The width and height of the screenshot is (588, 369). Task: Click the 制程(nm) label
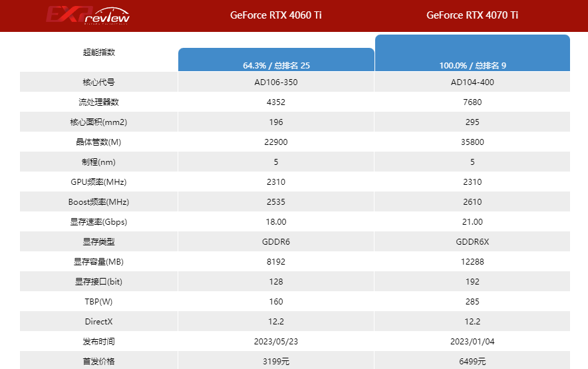[98, 162]
